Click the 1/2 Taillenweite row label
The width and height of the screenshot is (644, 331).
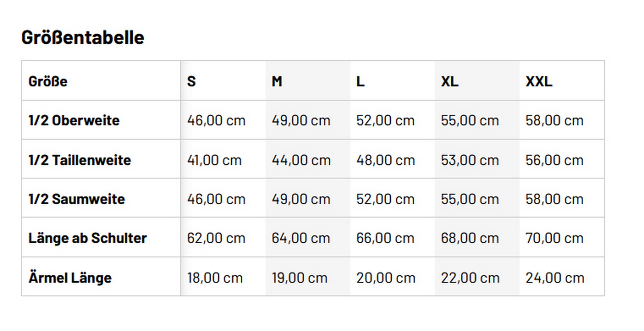(x=80, y=160)
